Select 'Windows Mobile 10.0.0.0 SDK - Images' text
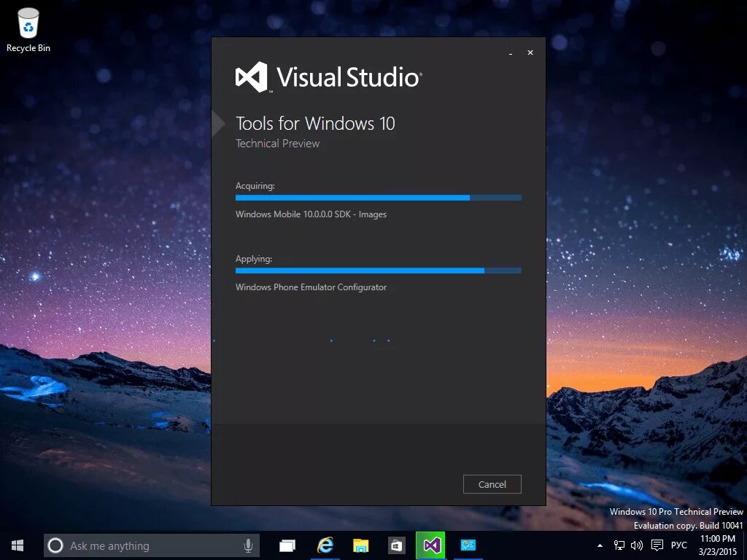The width and height of the screenshot is (747, 560). 311,214
